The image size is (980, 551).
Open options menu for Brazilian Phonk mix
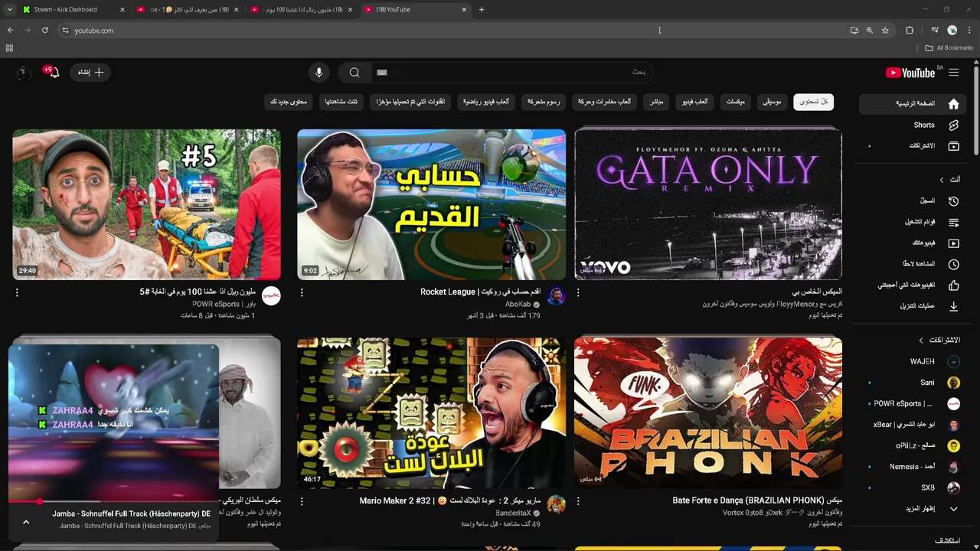click(x=578, y=501)
